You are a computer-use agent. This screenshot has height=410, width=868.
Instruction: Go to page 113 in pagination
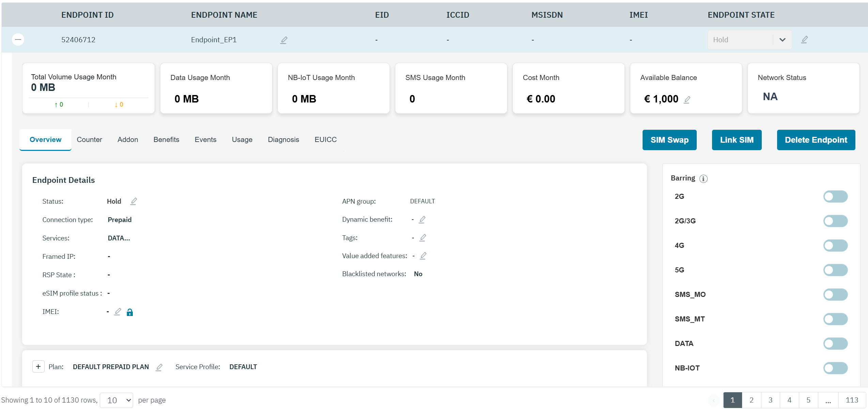pos(852,400)
